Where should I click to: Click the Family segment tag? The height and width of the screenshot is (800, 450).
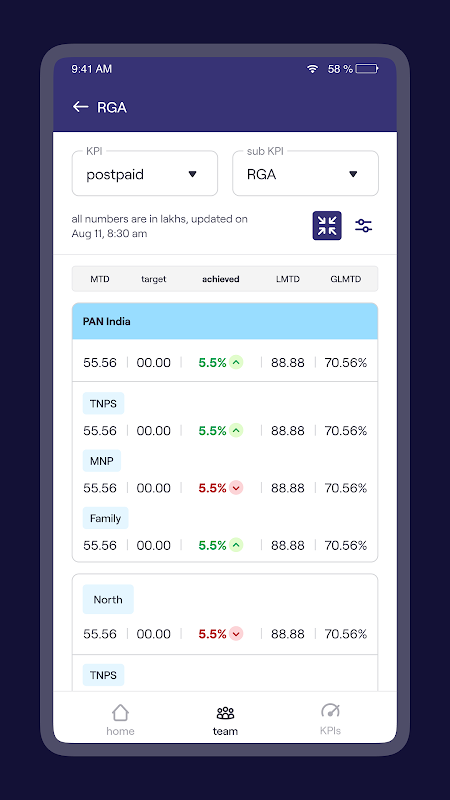[x=106, y=518]
